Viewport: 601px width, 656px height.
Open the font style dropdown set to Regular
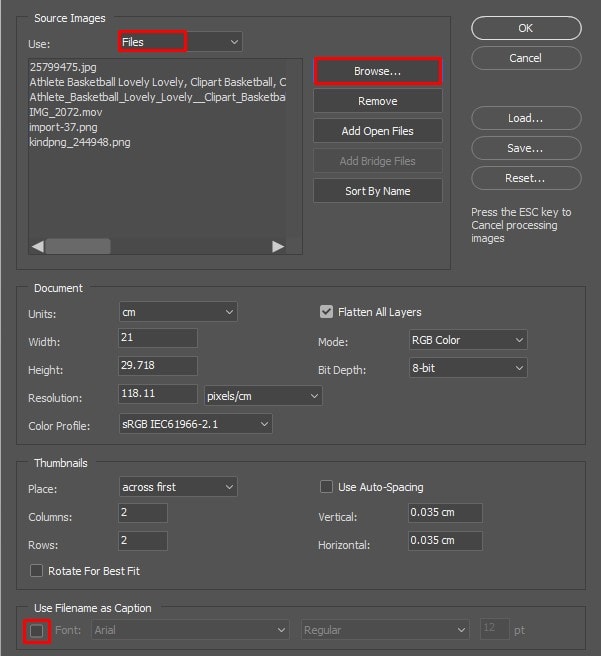(385, 630)
